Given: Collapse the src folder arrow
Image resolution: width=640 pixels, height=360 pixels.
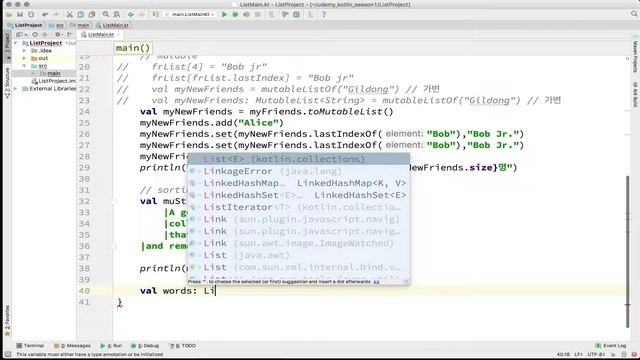Looking at the screenshot, I should coord(24,66).
